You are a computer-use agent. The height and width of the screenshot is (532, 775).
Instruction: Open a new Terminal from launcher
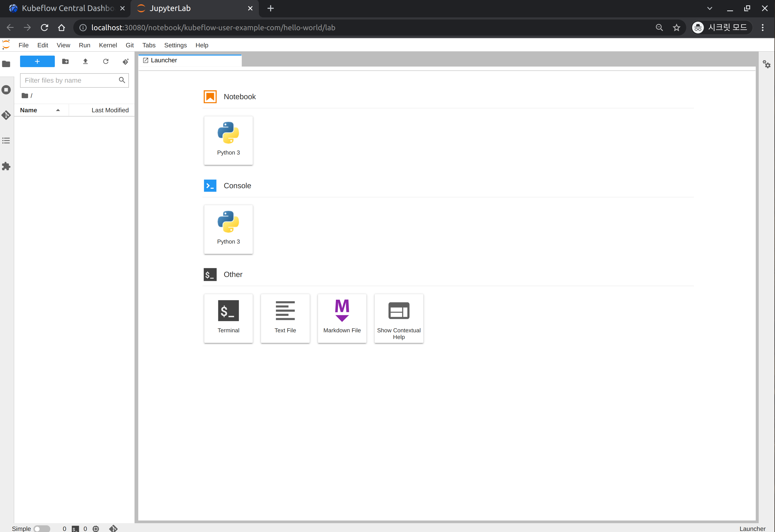[228, 318]
